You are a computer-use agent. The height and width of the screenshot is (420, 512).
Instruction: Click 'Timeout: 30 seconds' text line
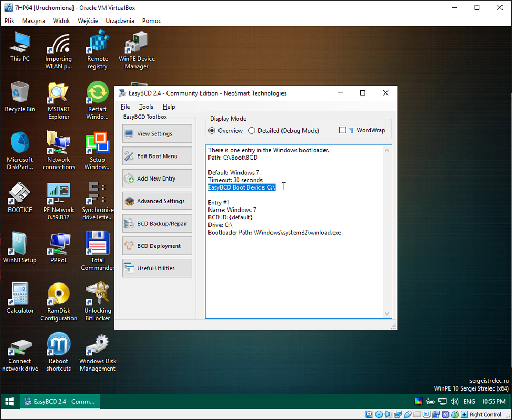235,180
